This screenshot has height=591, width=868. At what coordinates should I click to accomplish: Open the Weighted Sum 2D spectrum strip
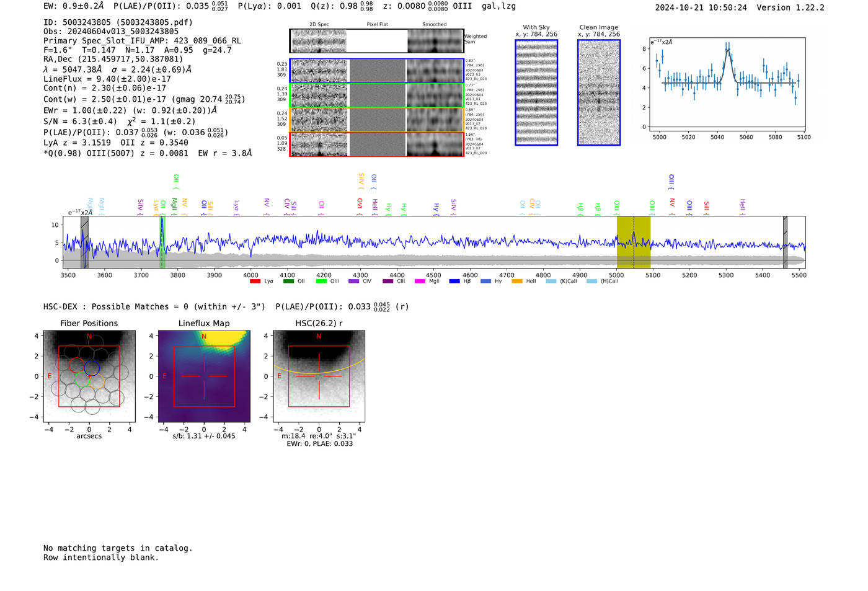(377, 41)
